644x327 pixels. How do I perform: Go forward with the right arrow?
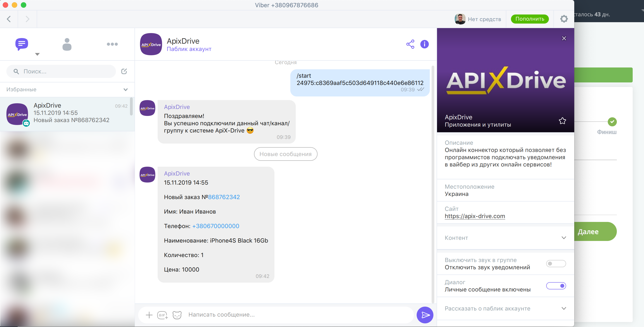[x=27, y=19]
